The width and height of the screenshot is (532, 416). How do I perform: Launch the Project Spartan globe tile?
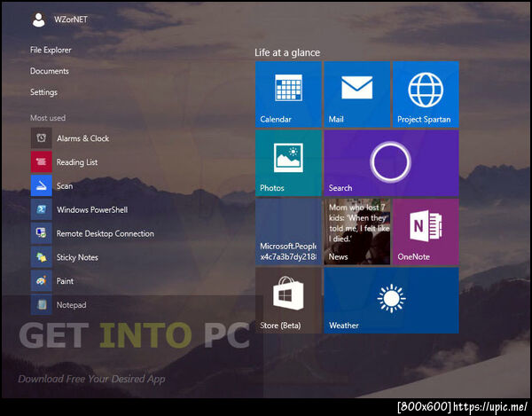click(426, 94)
